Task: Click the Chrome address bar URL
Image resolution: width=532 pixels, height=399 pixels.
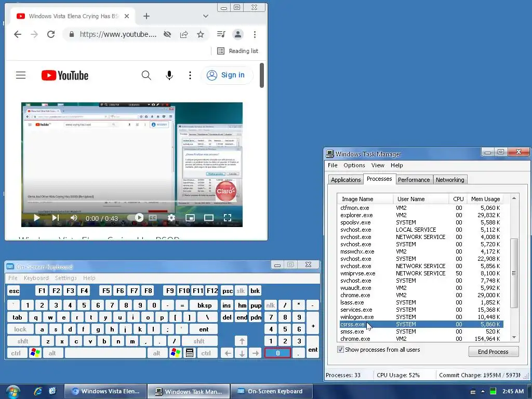Action: 118,34
